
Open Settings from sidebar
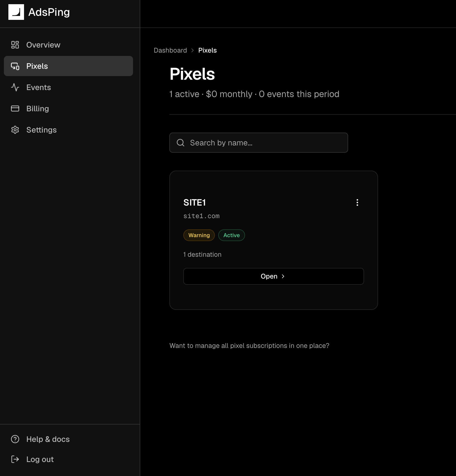(68, 130)
